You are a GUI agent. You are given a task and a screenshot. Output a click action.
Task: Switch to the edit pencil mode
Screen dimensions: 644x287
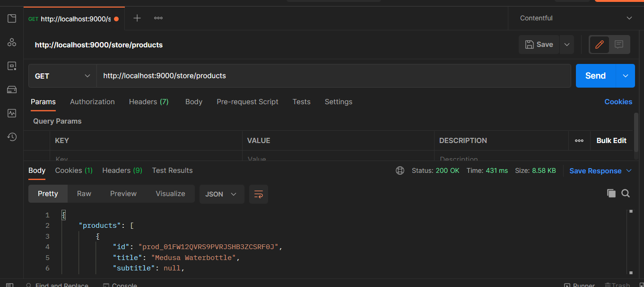pos(600,45)
